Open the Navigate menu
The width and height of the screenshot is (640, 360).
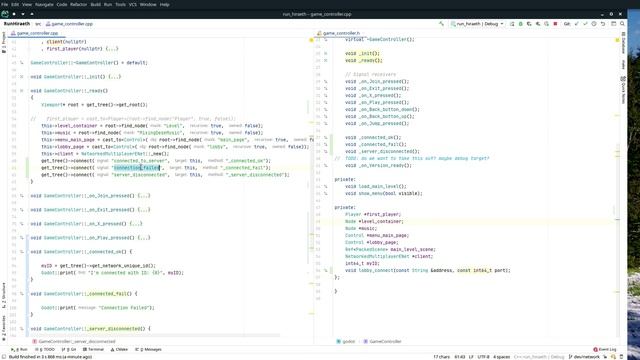tap(44, 4)
